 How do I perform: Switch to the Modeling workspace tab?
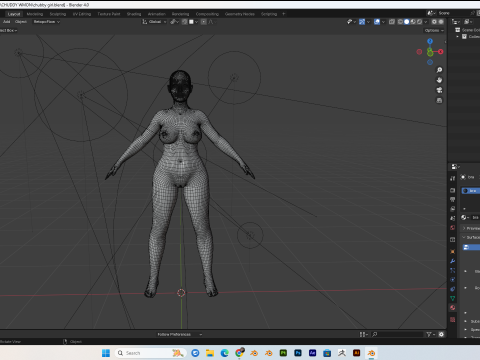pos(35,14)
